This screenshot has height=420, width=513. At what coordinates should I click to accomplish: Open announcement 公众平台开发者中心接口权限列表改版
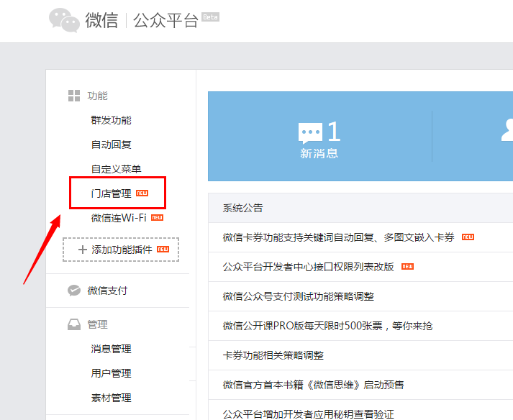(x=308, y=267)
